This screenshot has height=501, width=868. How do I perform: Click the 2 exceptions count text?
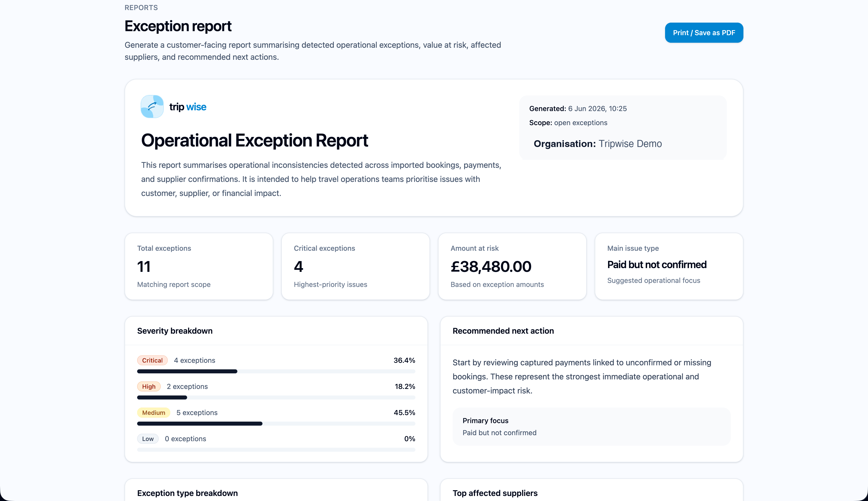click(x=187, y=386)
